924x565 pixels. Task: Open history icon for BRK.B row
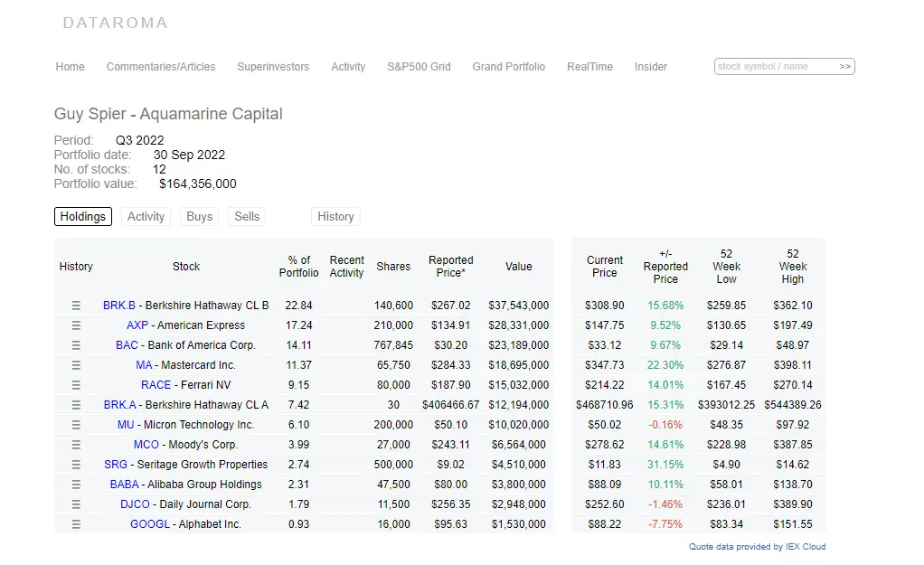tap(76, 306)
